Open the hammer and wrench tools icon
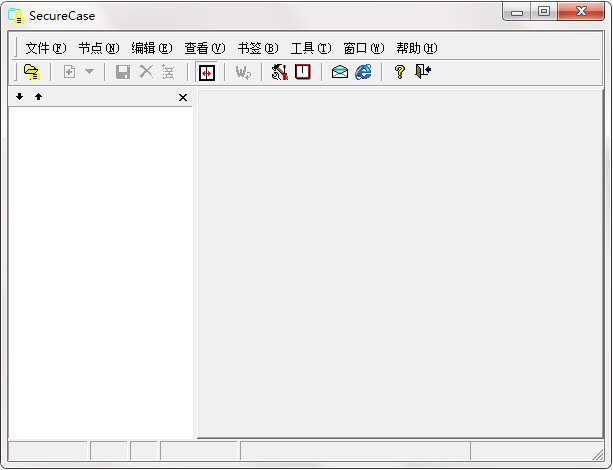 point(280,72)
